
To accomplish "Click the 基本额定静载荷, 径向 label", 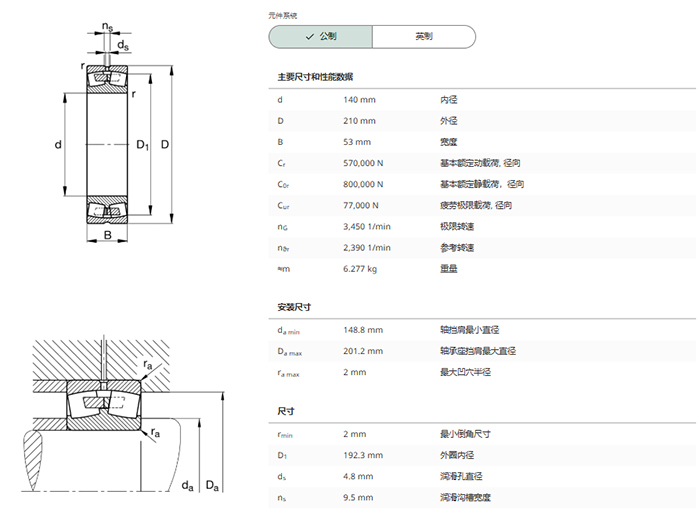I will 482,184.
